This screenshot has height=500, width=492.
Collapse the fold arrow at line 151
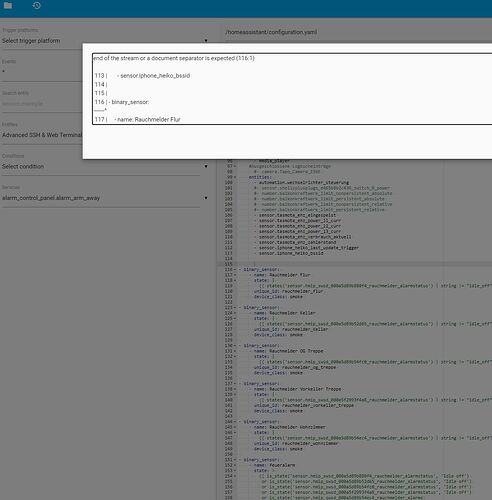235,460
